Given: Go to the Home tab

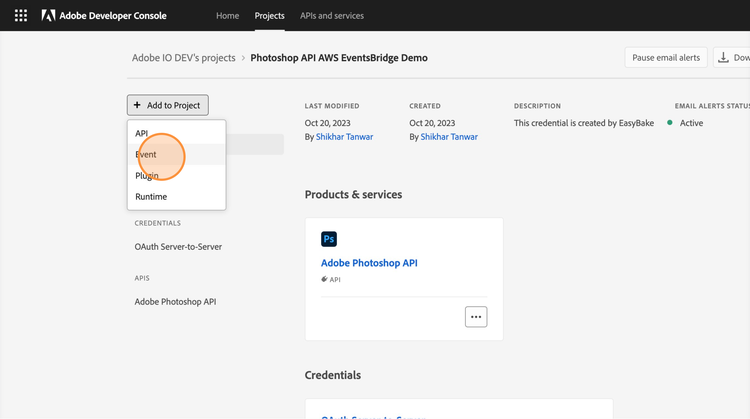Looking at the screenshot, I should [227, 16].
